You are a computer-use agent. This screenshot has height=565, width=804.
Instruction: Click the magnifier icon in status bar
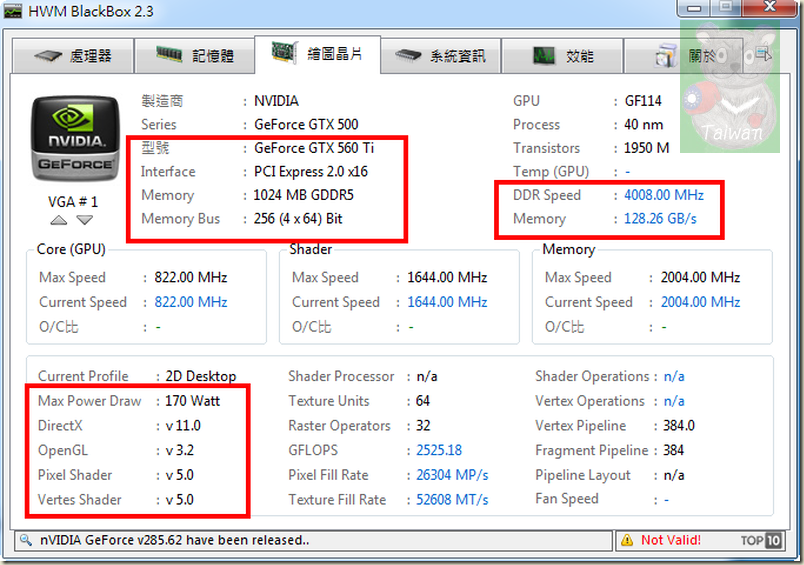tap(25, 540)
